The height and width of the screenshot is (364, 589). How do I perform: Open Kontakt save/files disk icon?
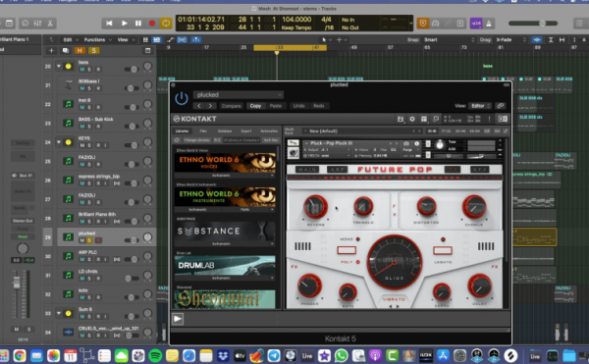[x=401, y=119]
